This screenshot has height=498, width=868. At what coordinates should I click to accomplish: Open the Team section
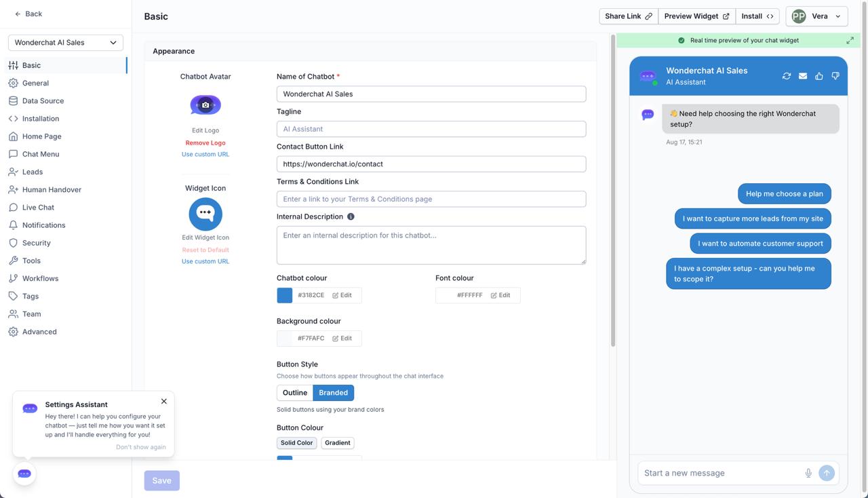(x=65, y=313)
